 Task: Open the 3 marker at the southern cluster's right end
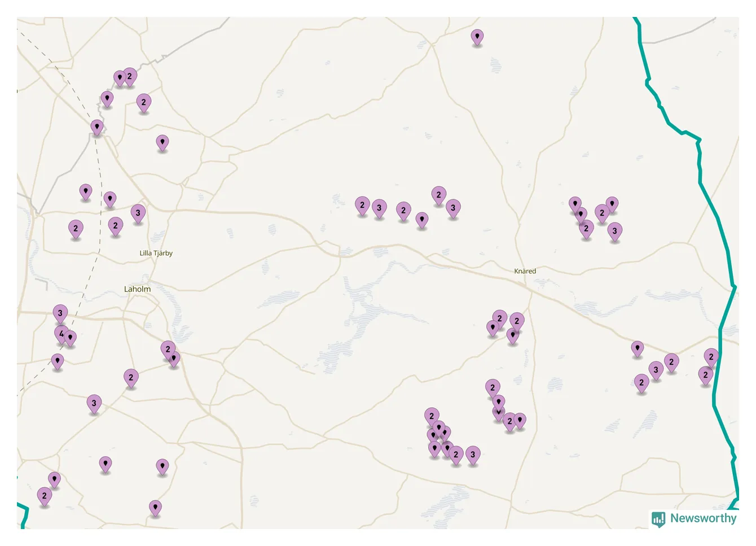click(473, 455)
